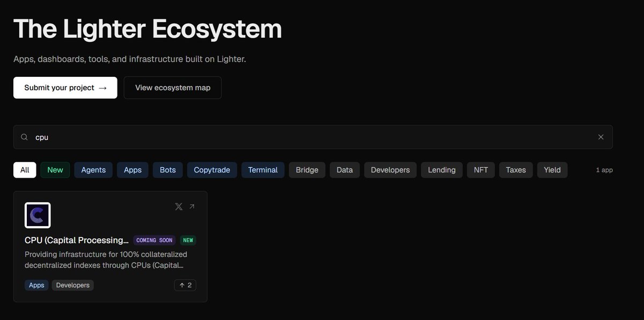The width and height of the screenshot is (644, 320).
Task: Click The Lighter Ecosystem heading
Action: click(148, 28)
